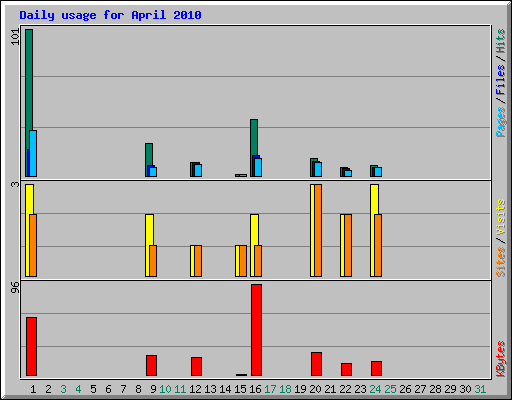Click the cyan Pages bar for day 20
Screen dimensions: 512x400
[x=318, y=169]
